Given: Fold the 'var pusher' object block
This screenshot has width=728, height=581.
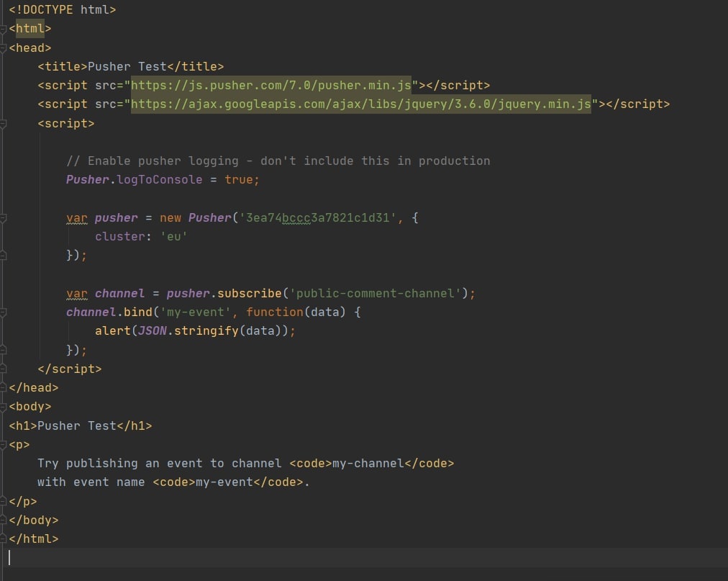Looking at the screenshot, I should [3, 218].
